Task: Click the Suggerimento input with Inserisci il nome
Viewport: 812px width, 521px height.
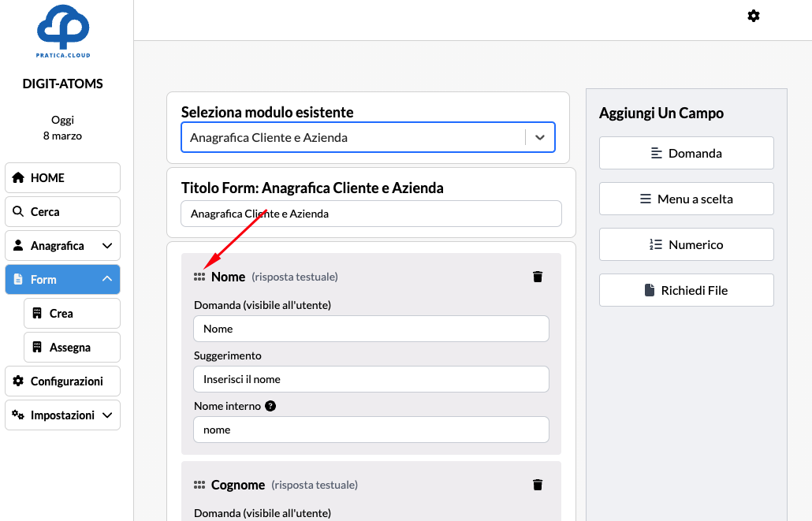Action: pyautogui.click(x=371, y=379)
